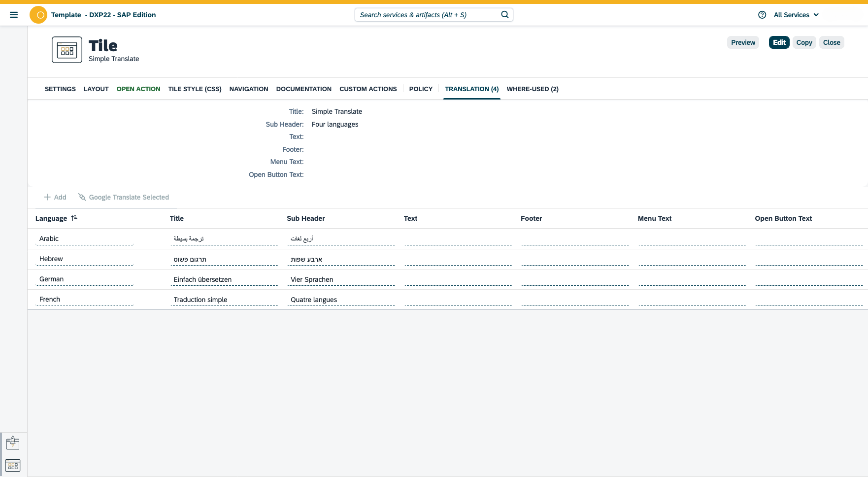Open the tile icon at sidebar bottom

pos(13,465)
